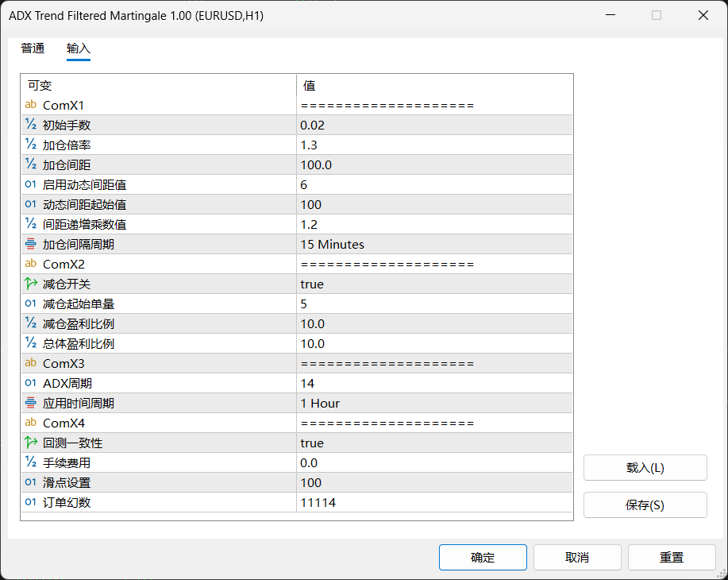This screenshot has width=728, height=580.
Task: Select the 输入 tab
Action: tap(79, 48)
